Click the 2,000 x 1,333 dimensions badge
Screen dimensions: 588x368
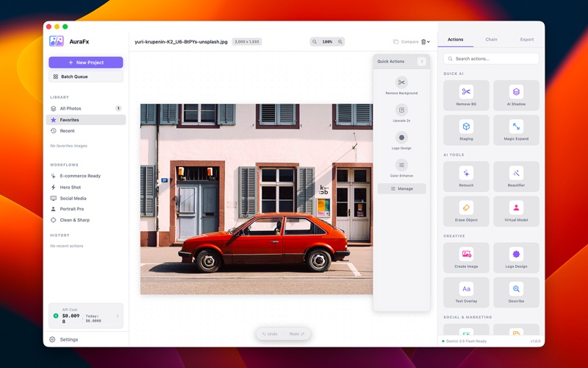(247, 42)
